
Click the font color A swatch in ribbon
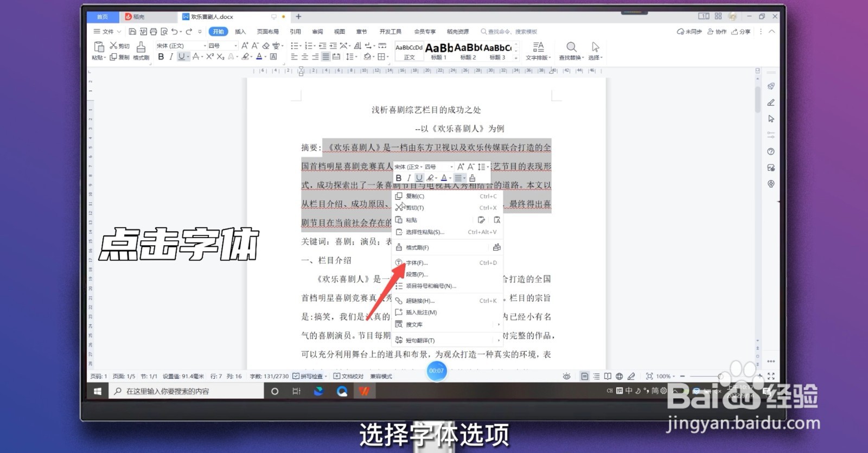[x=259, y=56]
